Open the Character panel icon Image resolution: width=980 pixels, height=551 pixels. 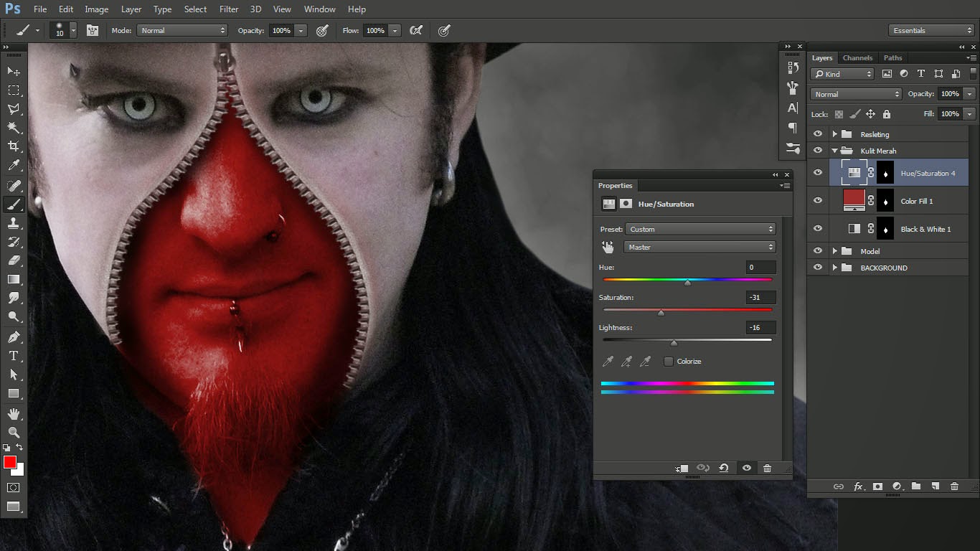point(793,108)
